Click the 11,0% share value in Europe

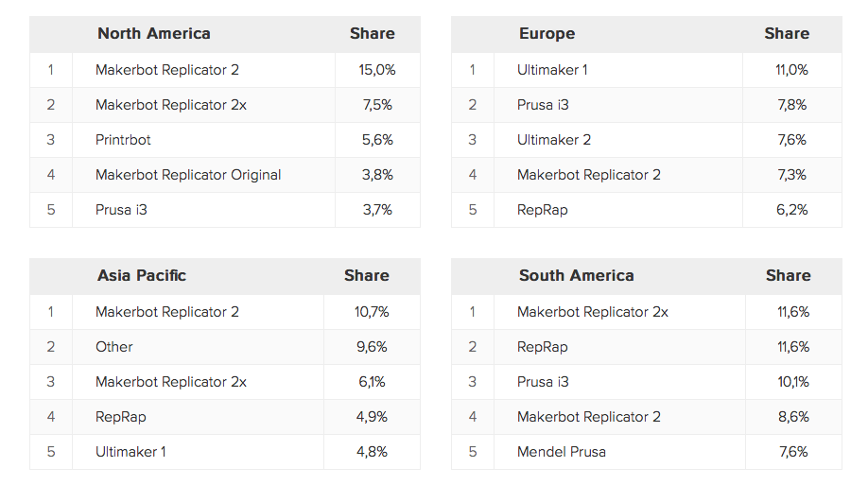tap(791, 70)
